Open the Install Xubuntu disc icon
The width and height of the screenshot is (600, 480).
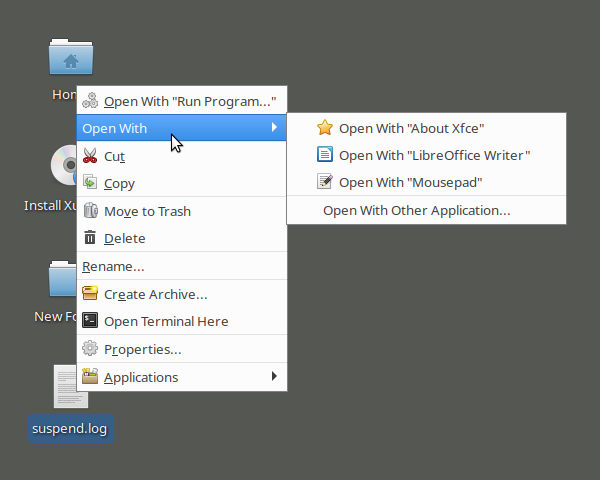[x=60, y=166]
